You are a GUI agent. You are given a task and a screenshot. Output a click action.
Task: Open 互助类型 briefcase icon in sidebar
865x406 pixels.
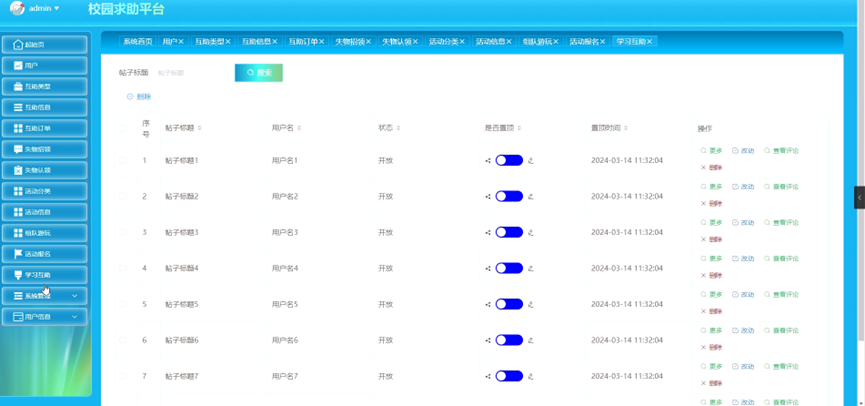click(x=18, y=87)
